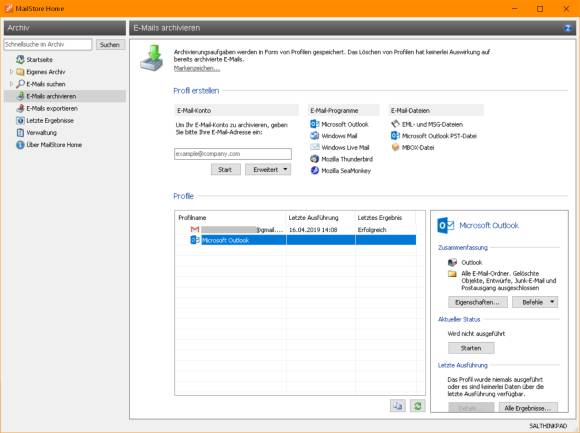Select Eigenes Archiv in the sidebar
580x433 pixels.
(46, 72)
